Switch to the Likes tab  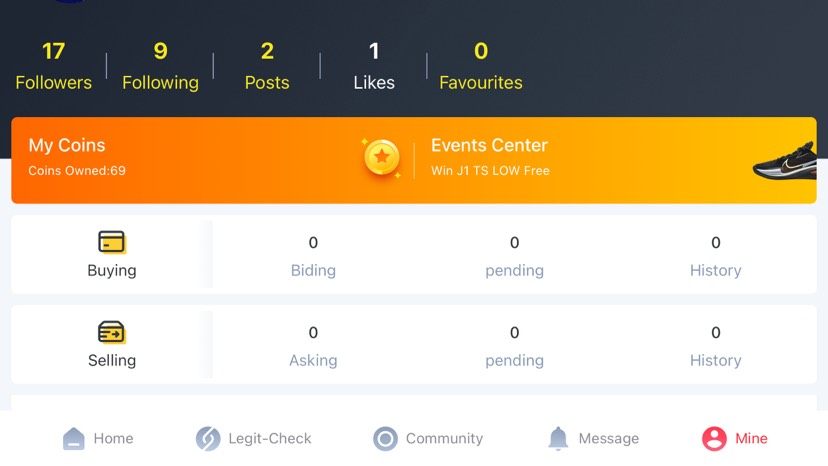pos(374,66)
